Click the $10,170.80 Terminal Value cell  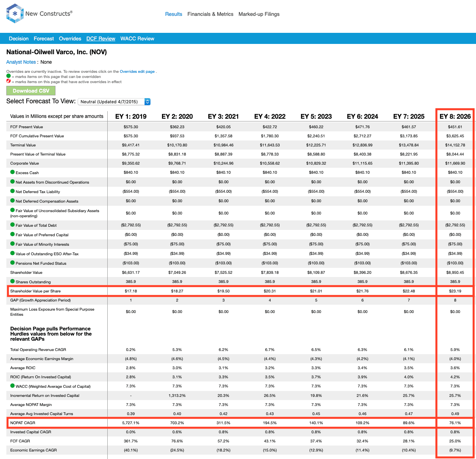click(x=177, y=145)
